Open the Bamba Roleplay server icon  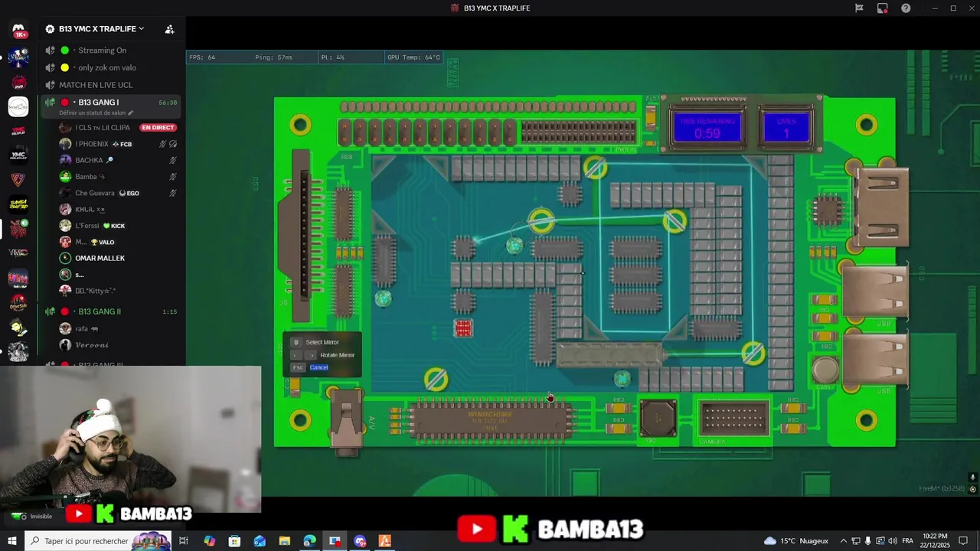click(18, 204)
